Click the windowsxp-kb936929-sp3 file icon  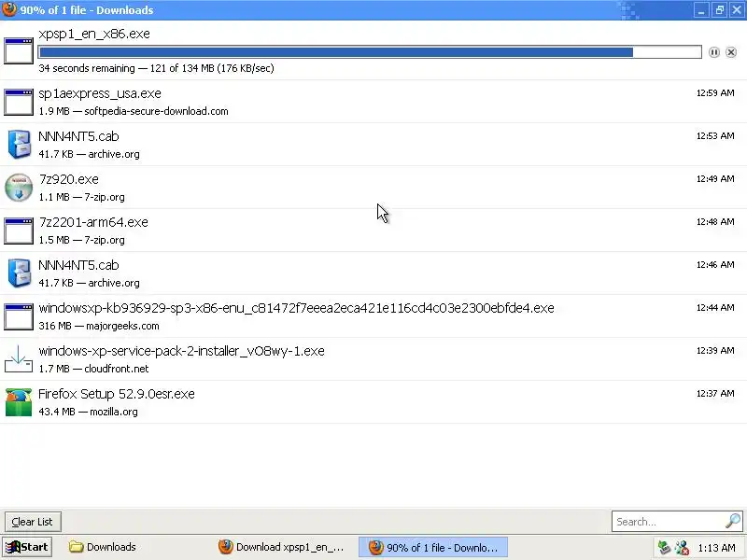19,316
